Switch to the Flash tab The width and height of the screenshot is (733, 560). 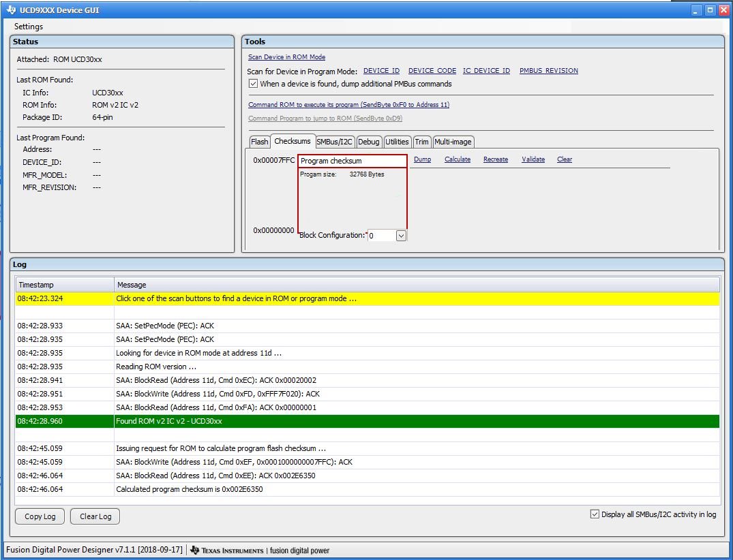(x=260, y=142)
